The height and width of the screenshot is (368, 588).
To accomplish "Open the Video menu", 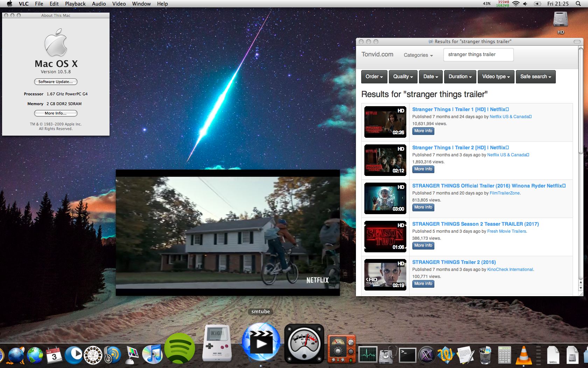I will (x=119, y=4).
